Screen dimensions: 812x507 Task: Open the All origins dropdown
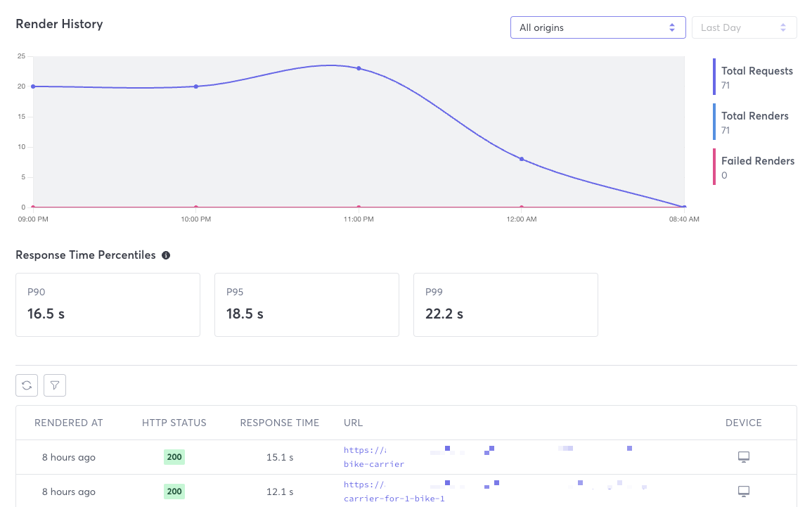tap(597, 27)
